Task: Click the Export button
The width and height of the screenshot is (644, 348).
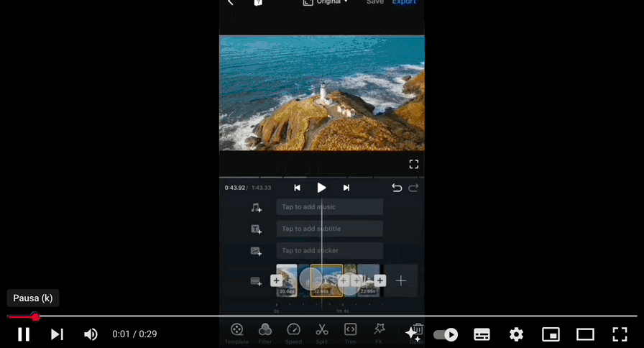Action: (x=404, y=2)
